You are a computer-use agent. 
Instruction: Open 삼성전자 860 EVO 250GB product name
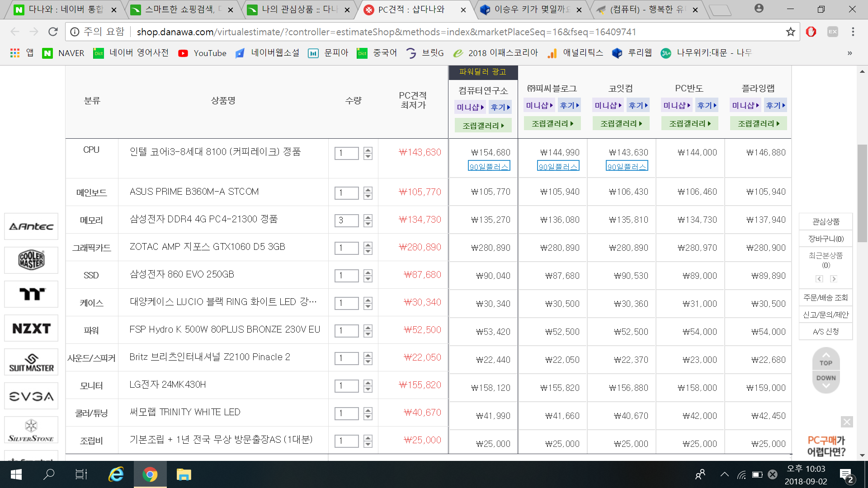182,274
